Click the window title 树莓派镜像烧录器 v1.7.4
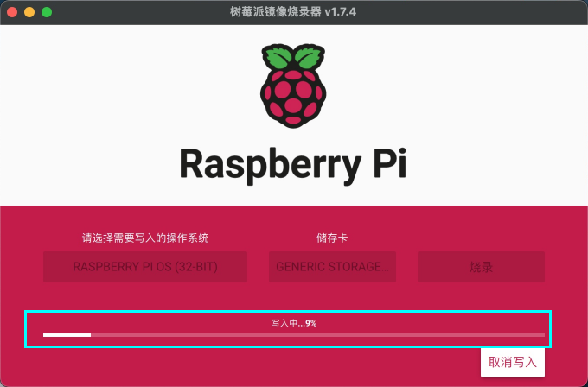This screenshot has width=588, height=387. click(x=293, y=12)
